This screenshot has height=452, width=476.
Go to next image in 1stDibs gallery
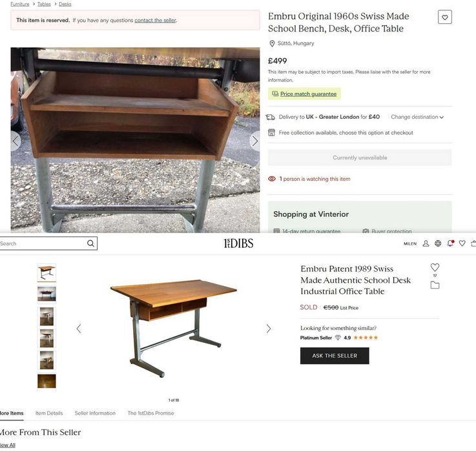(x=269, y=329)
